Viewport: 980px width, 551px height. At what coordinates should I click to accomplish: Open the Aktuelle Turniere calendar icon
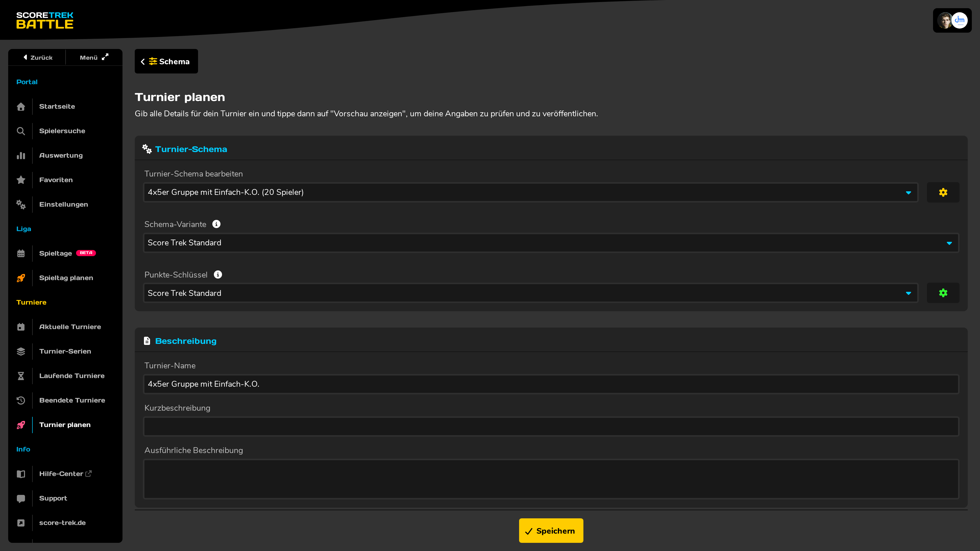pyautogui.click(x=21, y=327)
